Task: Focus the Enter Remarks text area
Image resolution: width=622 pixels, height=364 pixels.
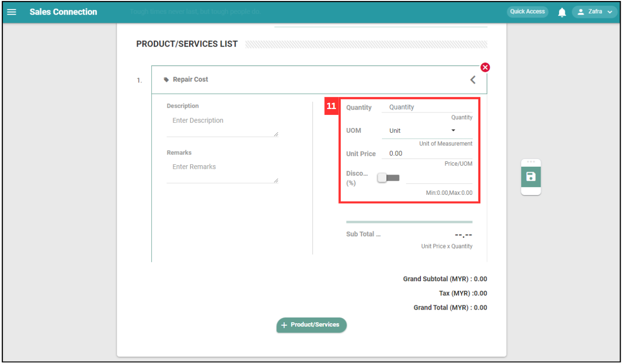Action: coord(223,172)
